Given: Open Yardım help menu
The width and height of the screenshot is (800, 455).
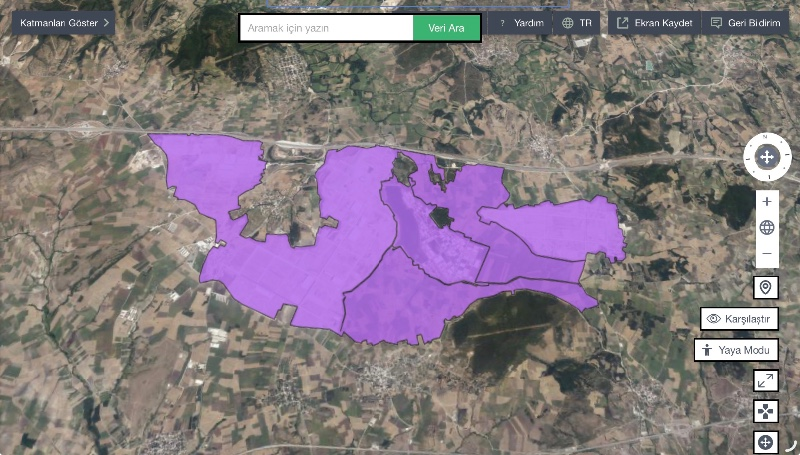Looking at the screenshot, I should [x=520, y=23].
